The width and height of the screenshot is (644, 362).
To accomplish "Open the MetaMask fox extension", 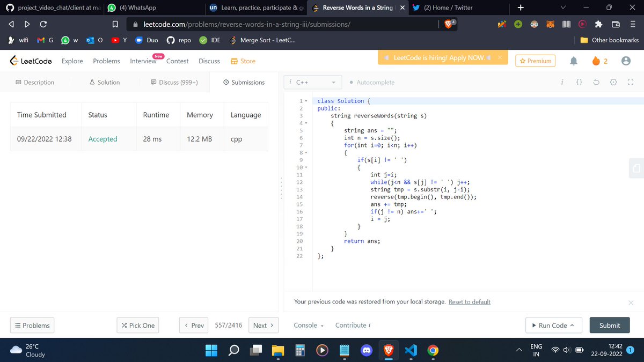I will (x=550, y=24).
